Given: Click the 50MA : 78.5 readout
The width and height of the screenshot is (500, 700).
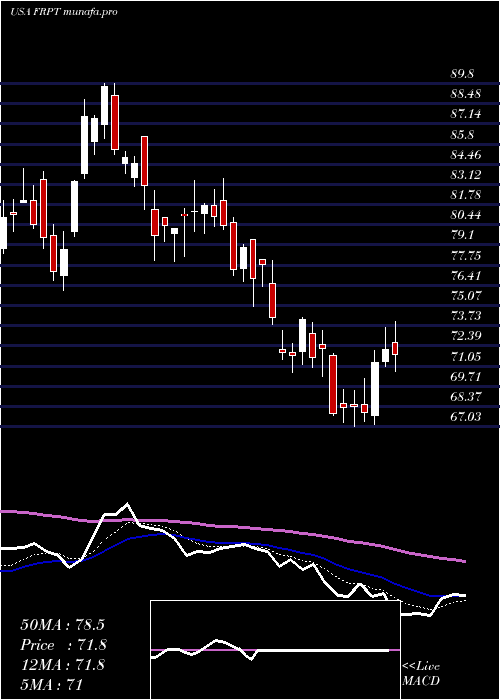Looking at the screenshot, I should [x=62, y=625].
